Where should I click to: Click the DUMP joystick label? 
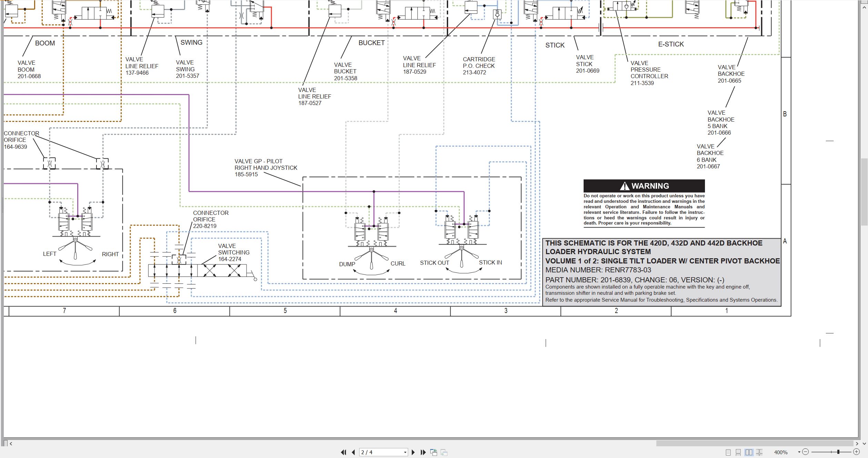coord(347,264)
